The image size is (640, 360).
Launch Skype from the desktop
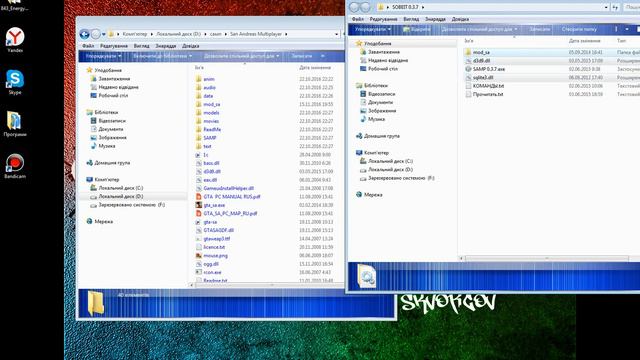(15, 79)
